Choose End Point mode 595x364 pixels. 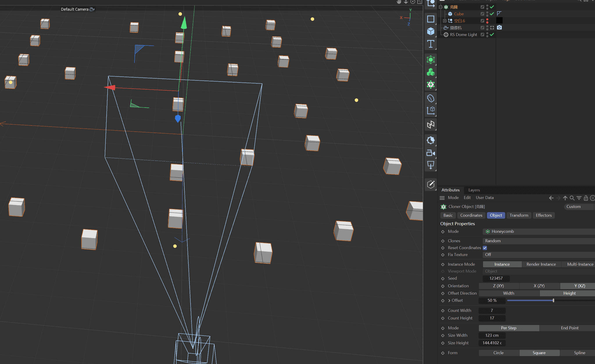[569, 328]
